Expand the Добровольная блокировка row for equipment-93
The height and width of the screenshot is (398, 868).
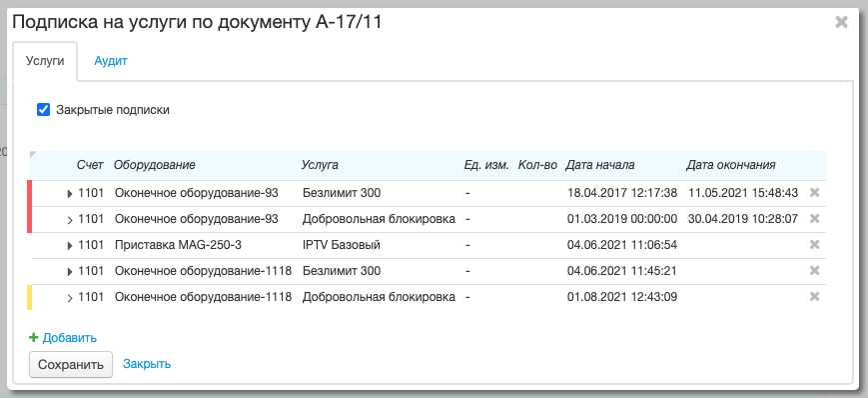(70, 220)
